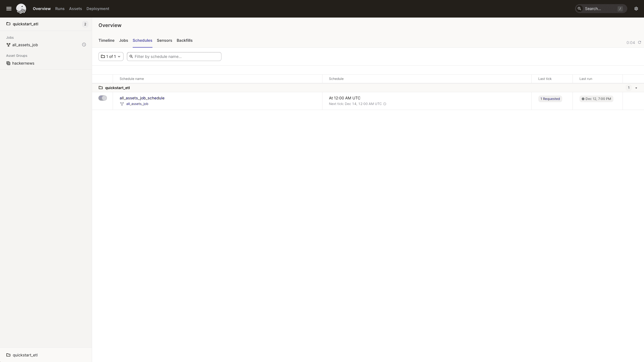
Task: Click the all_assets_job link in schedule row
Action: pyautogui.click(x=137, y=104)
